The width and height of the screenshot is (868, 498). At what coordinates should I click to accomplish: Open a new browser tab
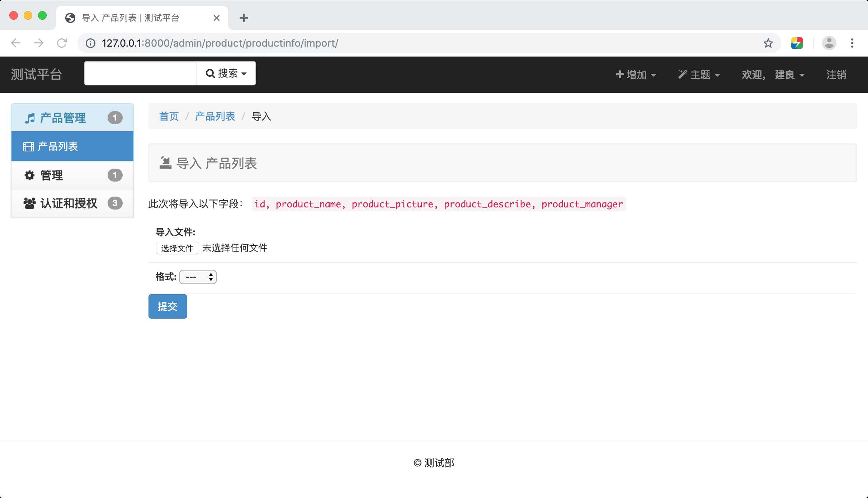click(244, 18)
